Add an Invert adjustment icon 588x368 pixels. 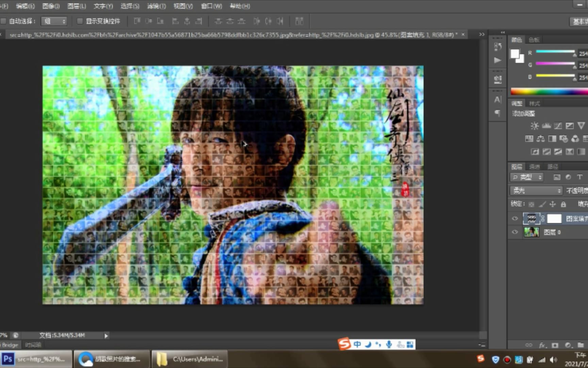click(535, 152)
